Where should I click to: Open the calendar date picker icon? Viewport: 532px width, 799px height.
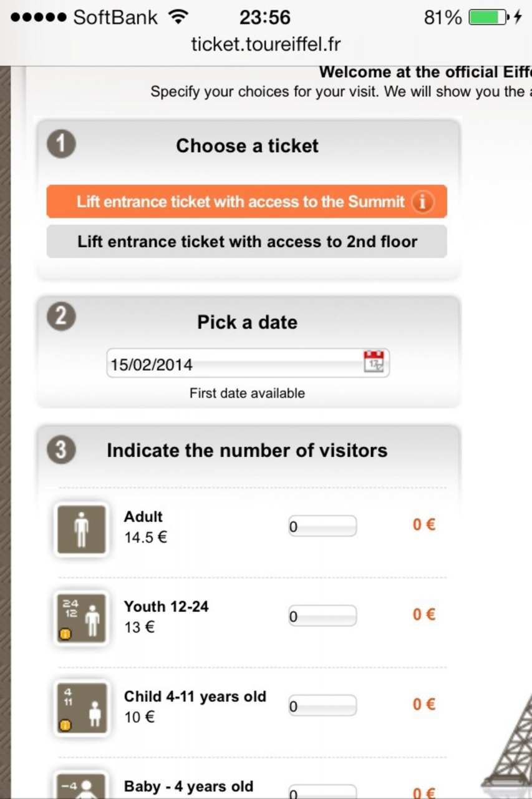[375, 362]
